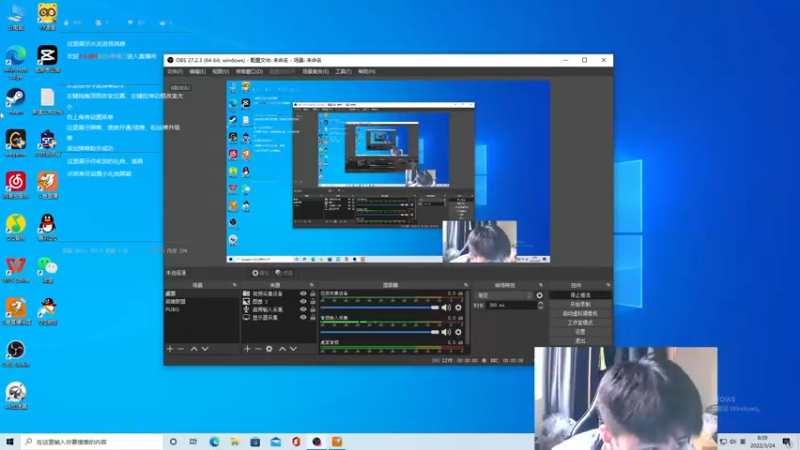The image size is (800, 450).
Task: Toggle lock on display capture source
Action: coord(313,317)
